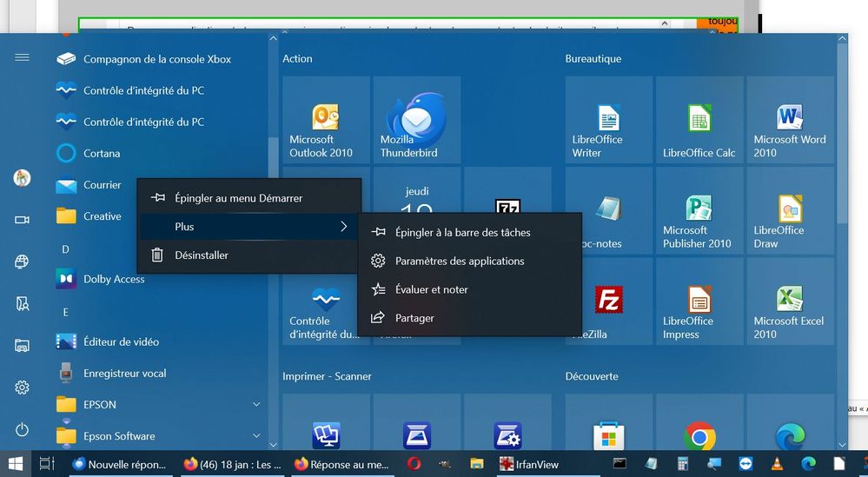868x477 pixels.
Task: Select Épingler au menu Démarrer
Action: (238, 198)
